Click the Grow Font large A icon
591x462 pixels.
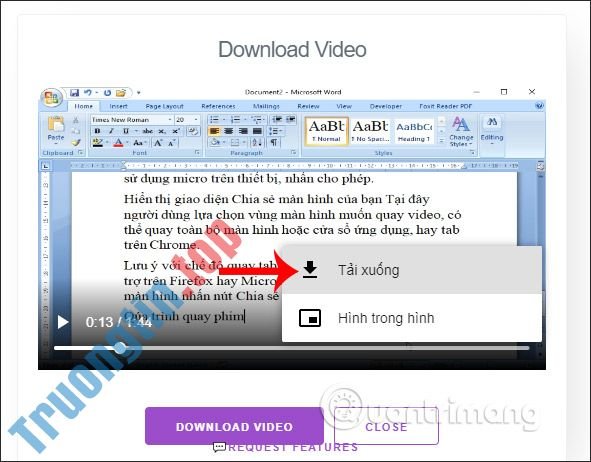pyautogui.click(x=158, y=143)
